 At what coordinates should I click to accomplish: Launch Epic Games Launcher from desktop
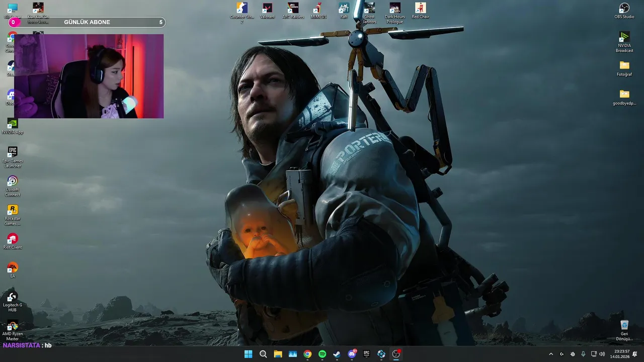pos(13,157)
